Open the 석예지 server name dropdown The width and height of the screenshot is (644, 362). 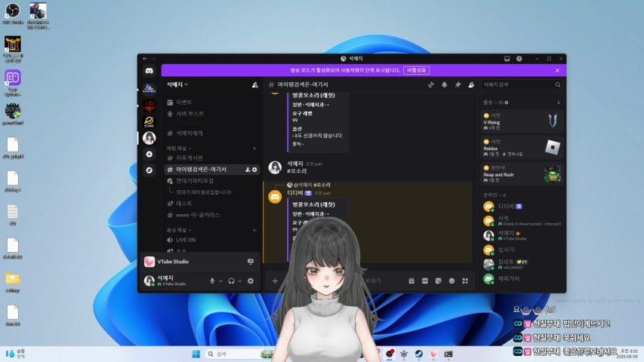(x=177, y=84)
